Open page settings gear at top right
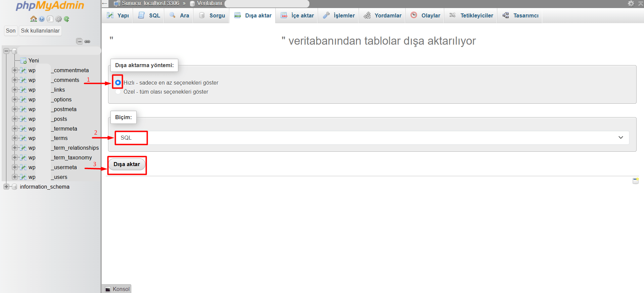 click(631, 3)
